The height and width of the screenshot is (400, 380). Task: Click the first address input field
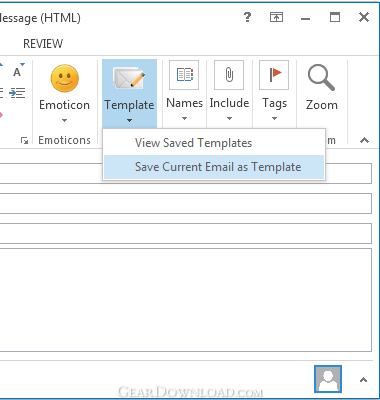click(185, 173)
